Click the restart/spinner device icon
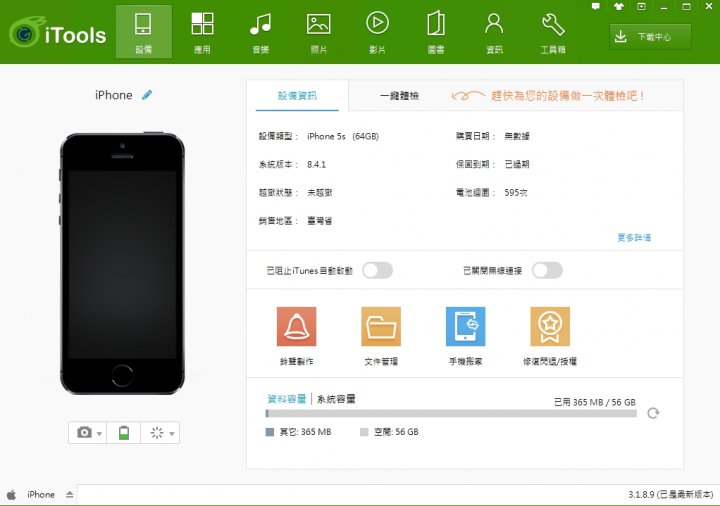The width and height of the screenshot is (720, 506). pos(157,433)
